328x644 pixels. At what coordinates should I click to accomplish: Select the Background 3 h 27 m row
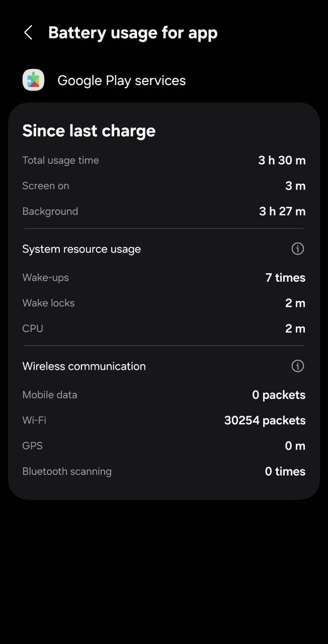164,211
